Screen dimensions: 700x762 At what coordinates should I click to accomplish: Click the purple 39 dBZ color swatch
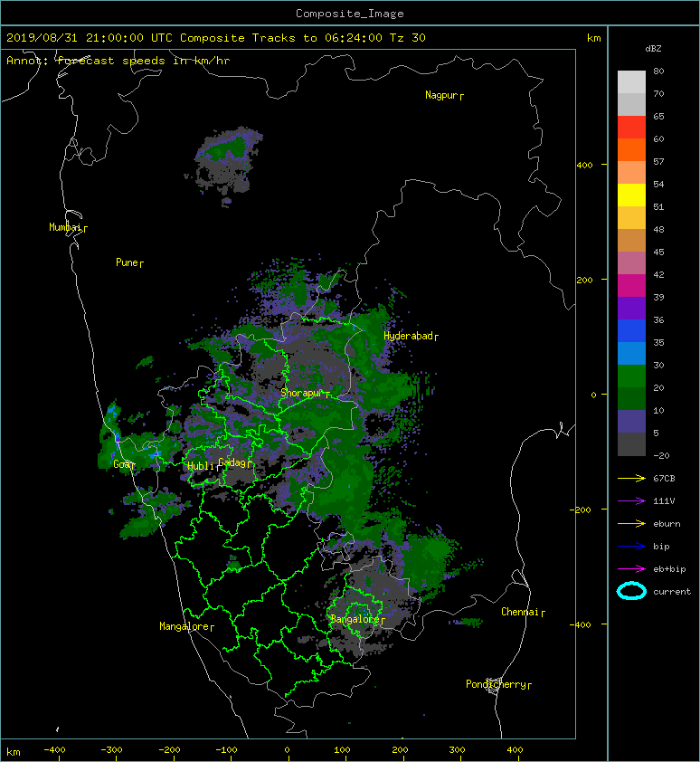631,308
